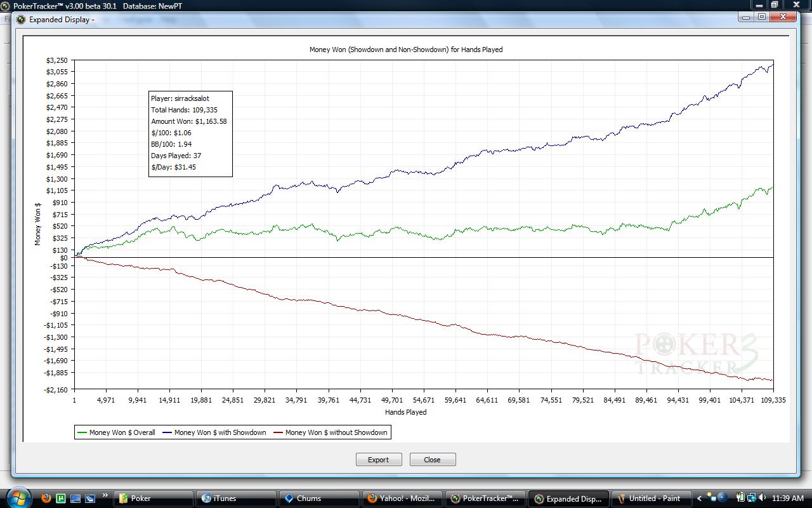This screenshot has width=812, height=508.
Task: Click the $0 y-axis value
Action: pyautogui.click(x=63, y=258)
